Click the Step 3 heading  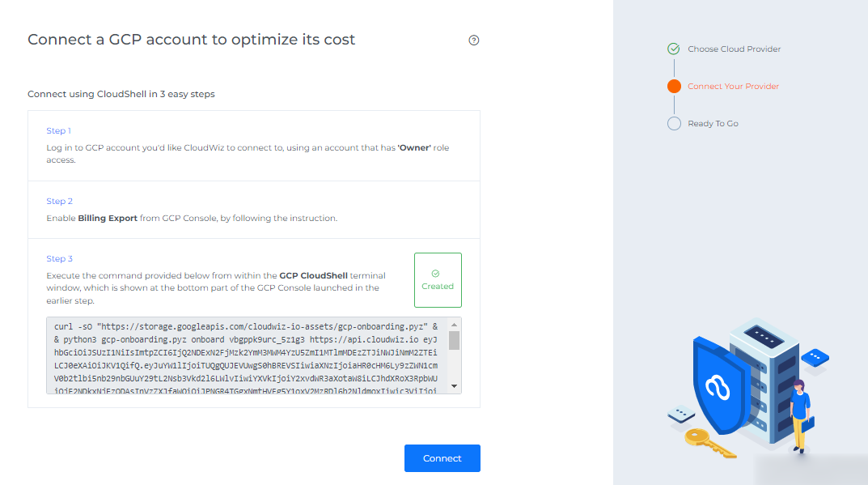59,258
